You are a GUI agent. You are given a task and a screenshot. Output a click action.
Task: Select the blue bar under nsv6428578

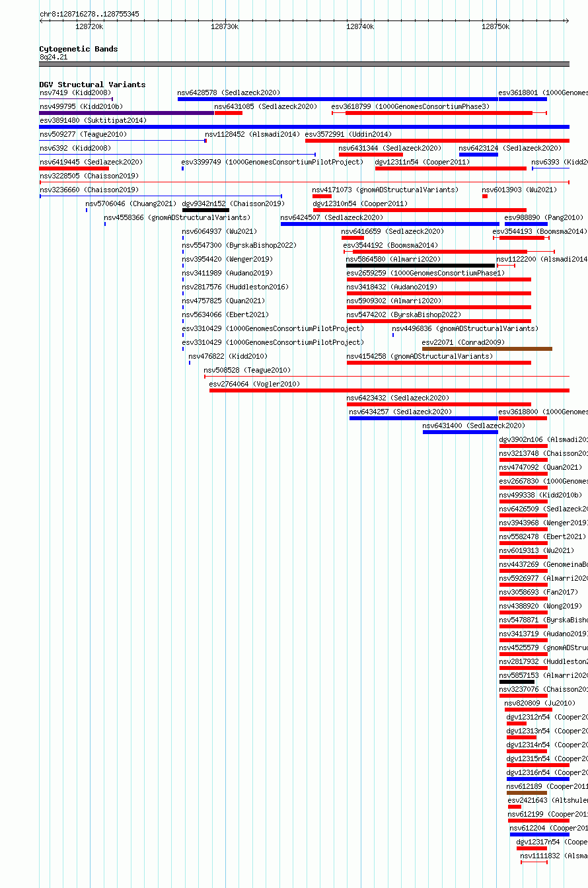338,99
